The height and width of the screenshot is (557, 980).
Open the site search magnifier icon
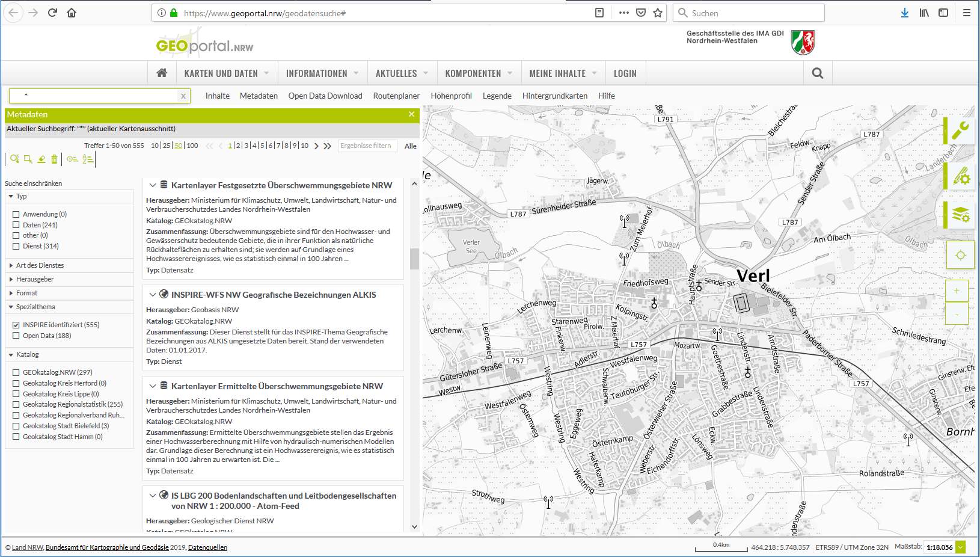click(x=817, y=73)
